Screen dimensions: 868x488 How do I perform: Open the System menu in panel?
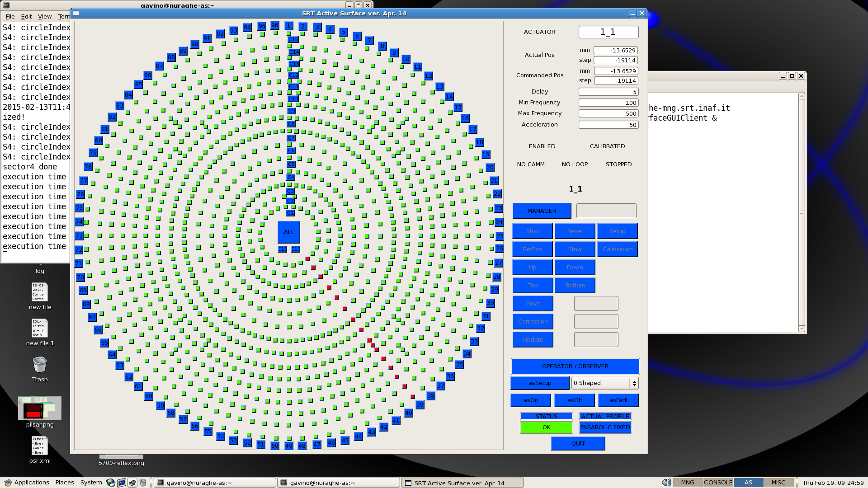91,483
